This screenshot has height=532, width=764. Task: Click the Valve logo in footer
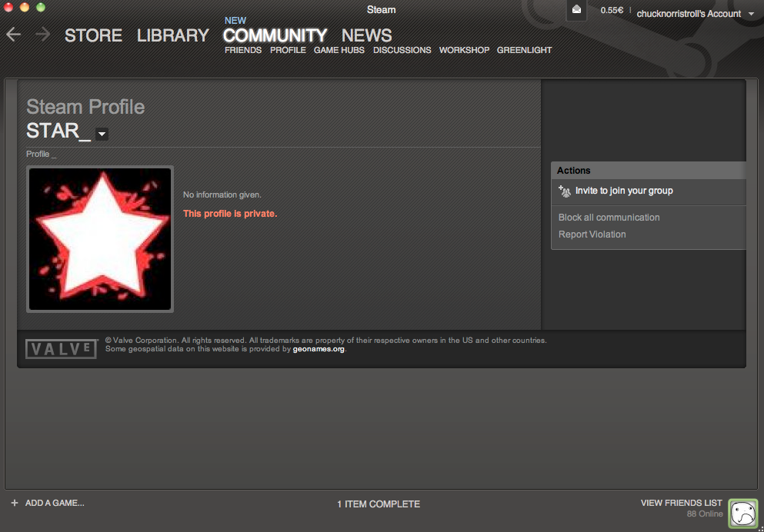click(x=62, y=348)
